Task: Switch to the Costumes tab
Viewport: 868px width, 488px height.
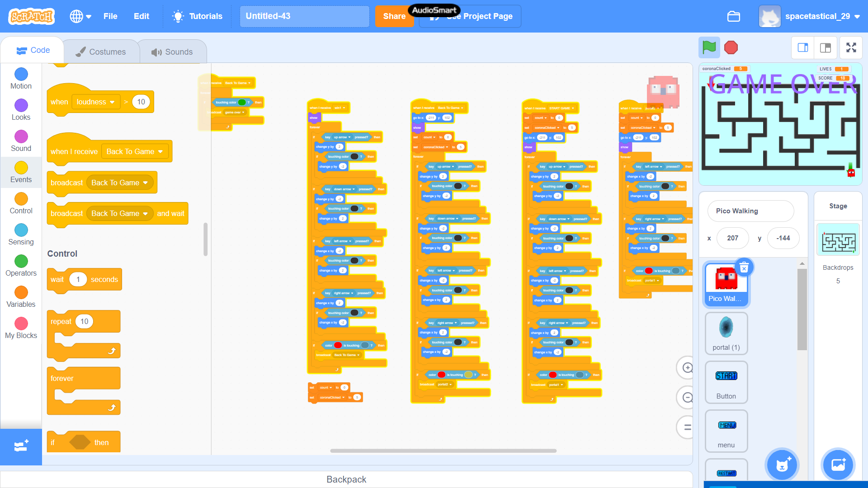Action: pos(101,52)
